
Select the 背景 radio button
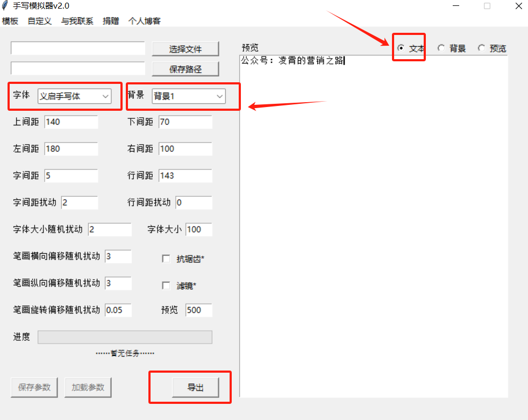point(441,48)
